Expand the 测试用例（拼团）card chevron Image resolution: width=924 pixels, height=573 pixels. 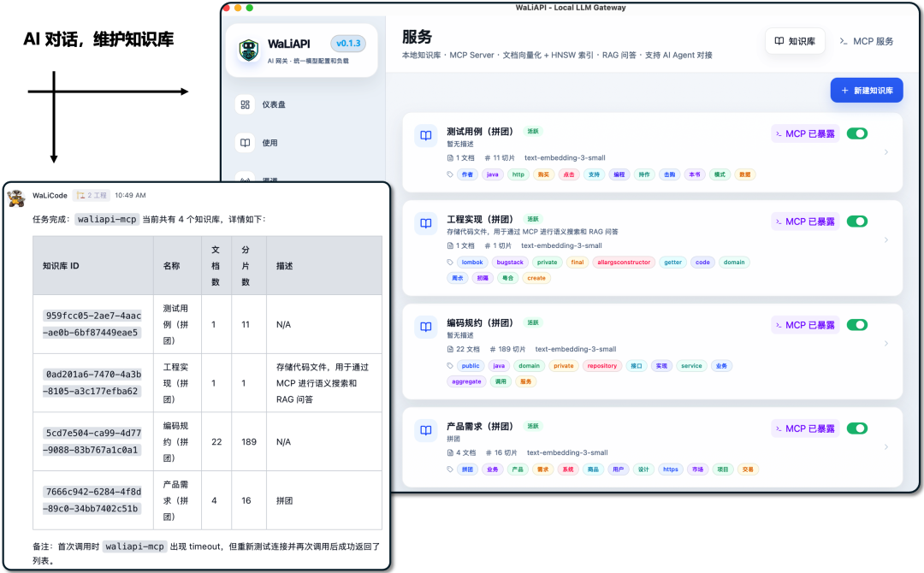[x=885, y=152]
